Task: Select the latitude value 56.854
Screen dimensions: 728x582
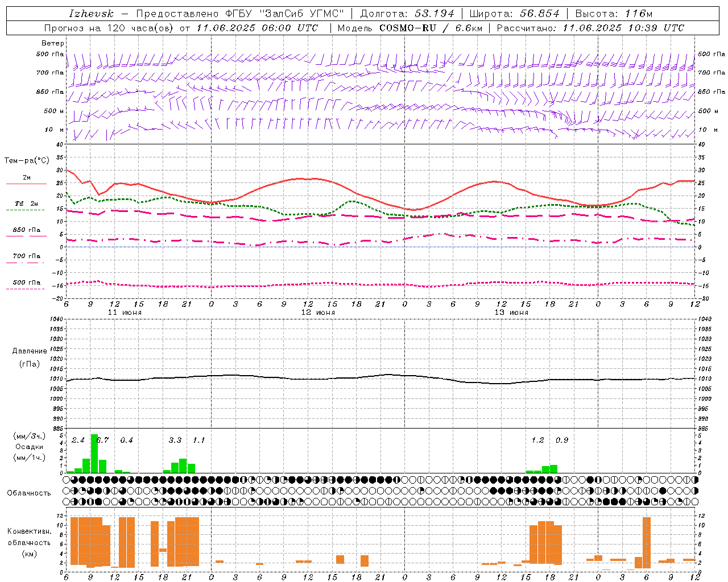Action: pyautogui.click(x=540, y=14)
